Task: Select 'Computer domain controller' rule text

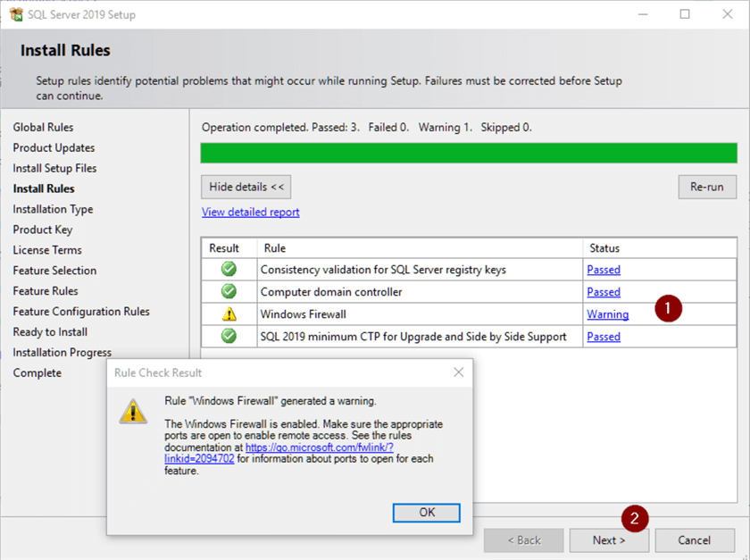Action: click(x=331, y=291)
